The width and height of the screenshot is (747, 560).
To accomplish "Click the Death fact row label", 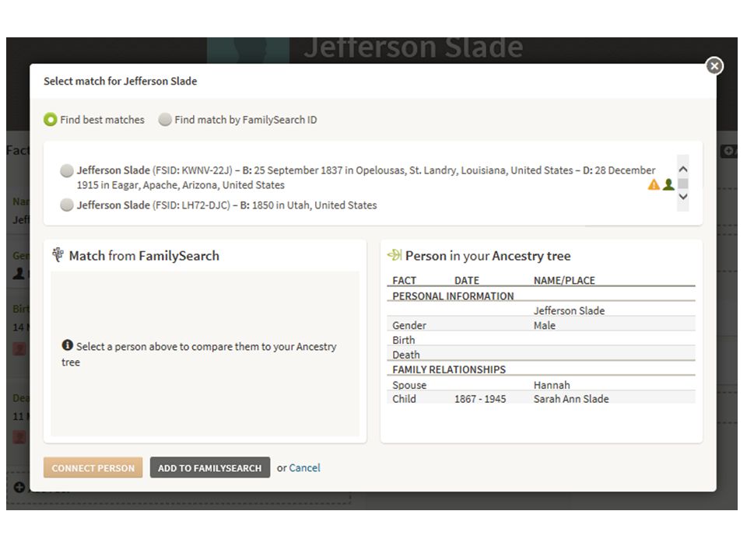I will coord(406,355).
